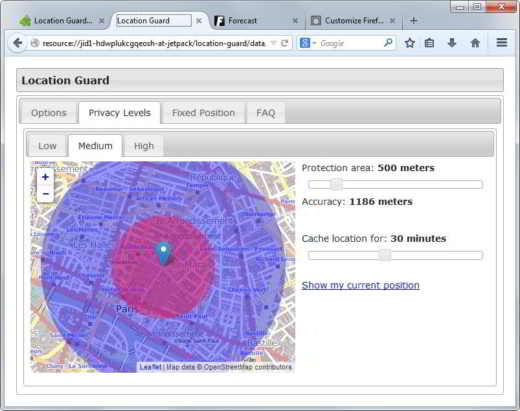Viewport: 520px width, 411px height.
Task: Zoom in on the map
Action: 46,177
